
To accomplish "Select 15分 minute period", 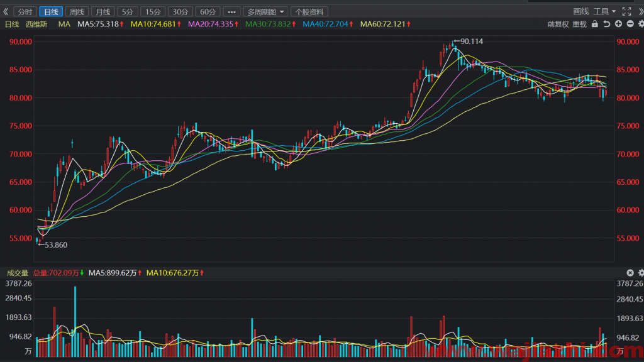I will pyautogui.click(x=153, y=12).
